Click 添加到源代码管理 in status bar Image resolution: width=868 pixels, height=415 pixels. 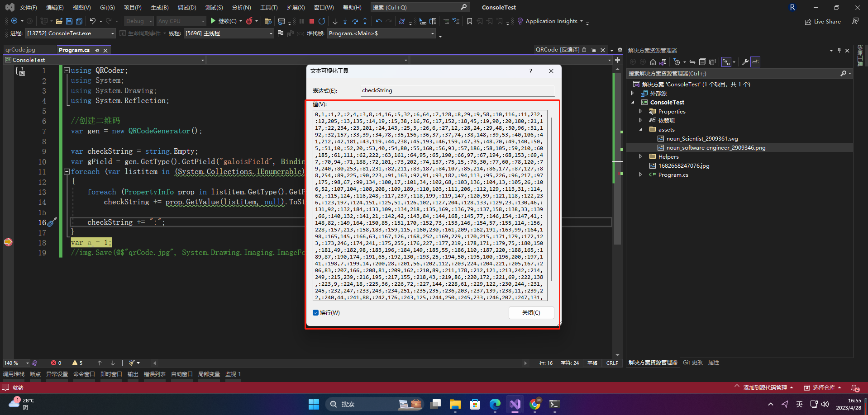tap(764, 387)
